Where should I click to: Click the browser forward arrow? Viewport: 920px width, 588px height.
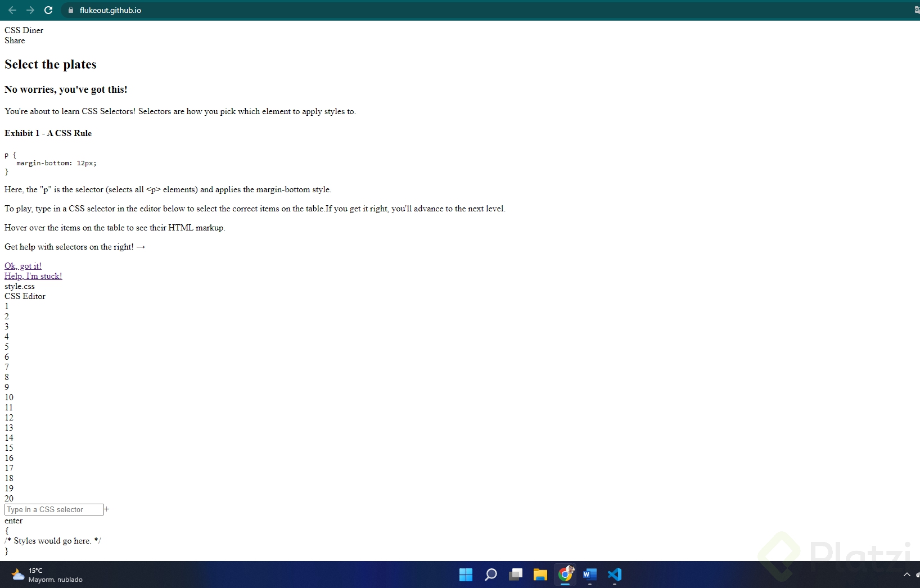pos(30,10)
